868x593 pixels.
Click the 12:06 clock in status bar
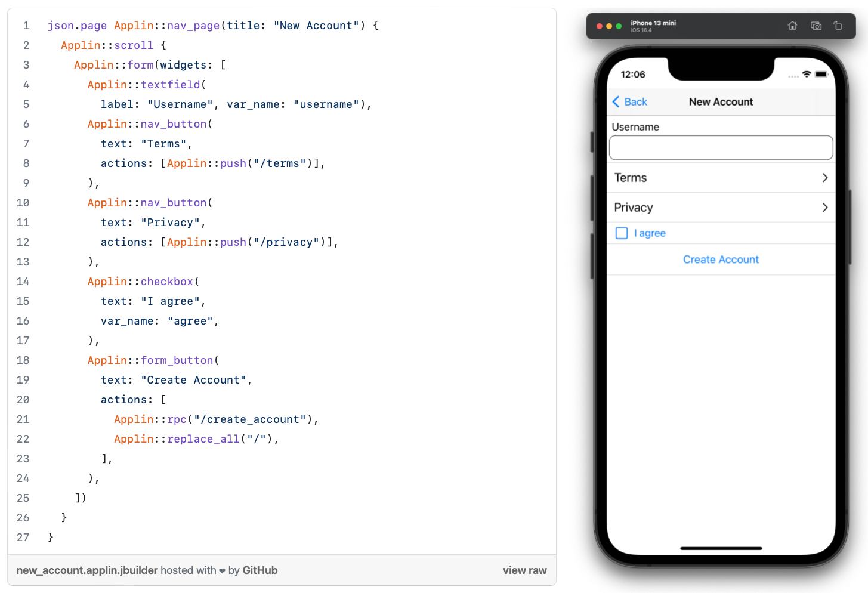tap(633, 75)
